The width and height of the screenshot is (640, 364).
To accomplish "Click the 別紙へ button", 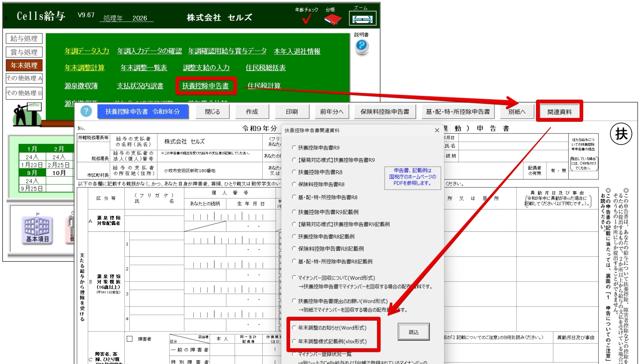I will tap(517, 112).
